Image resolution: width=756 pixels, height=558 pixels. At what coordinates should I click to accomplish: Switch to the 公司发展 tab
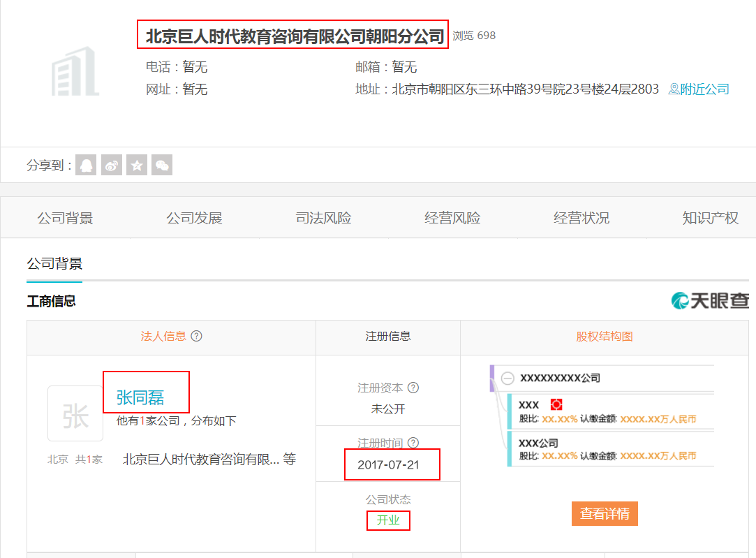tap(194, 218)
